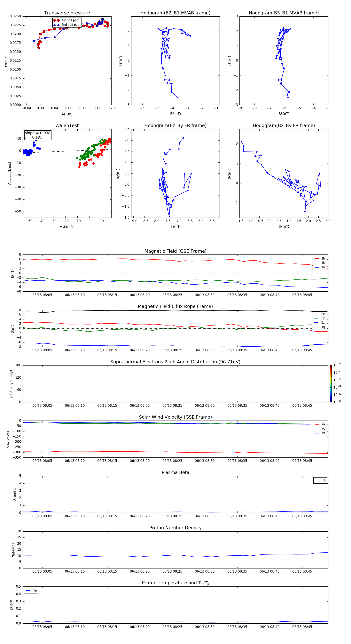
Task: Click the 'Bz(nT)' x-axis label
Action: (175, 227)
